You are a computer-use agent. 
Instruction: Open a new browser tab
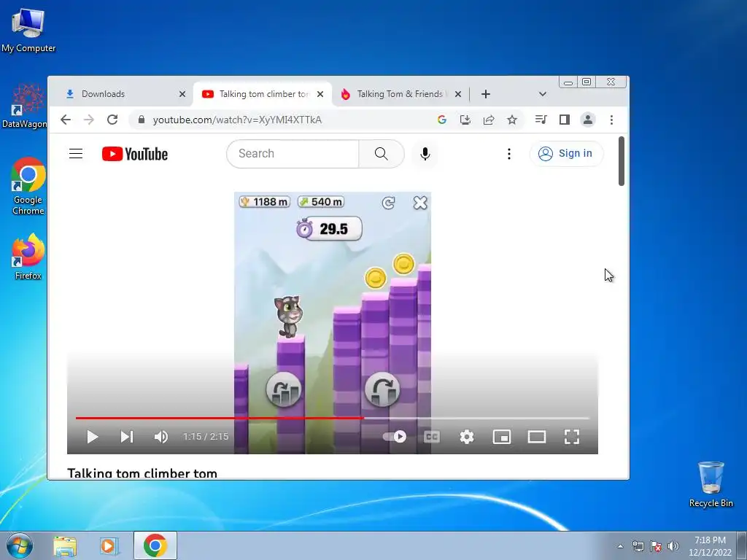point(485,94)
